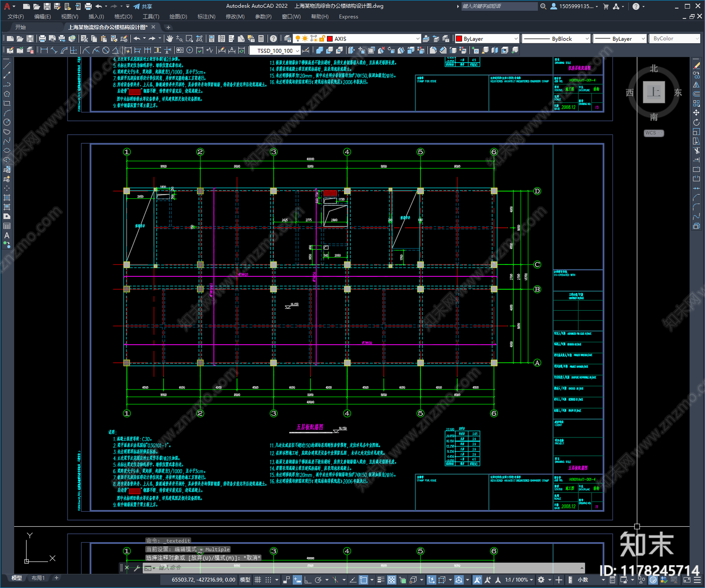The width and height of the screenshot is (705, 588).
Task: Select the Multiline Text A tool
Action: pos(7,235)
